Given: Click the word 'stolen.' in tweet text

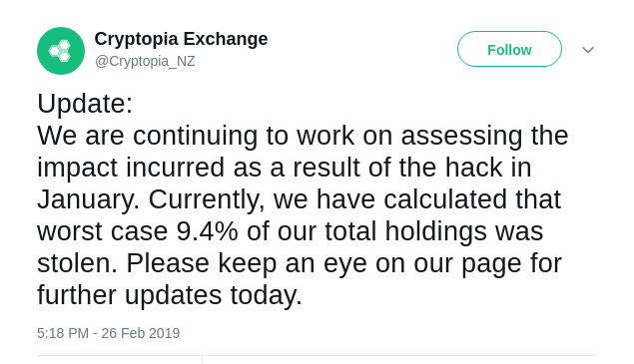Looking at the screenshot, I should (x=77, y=263).
